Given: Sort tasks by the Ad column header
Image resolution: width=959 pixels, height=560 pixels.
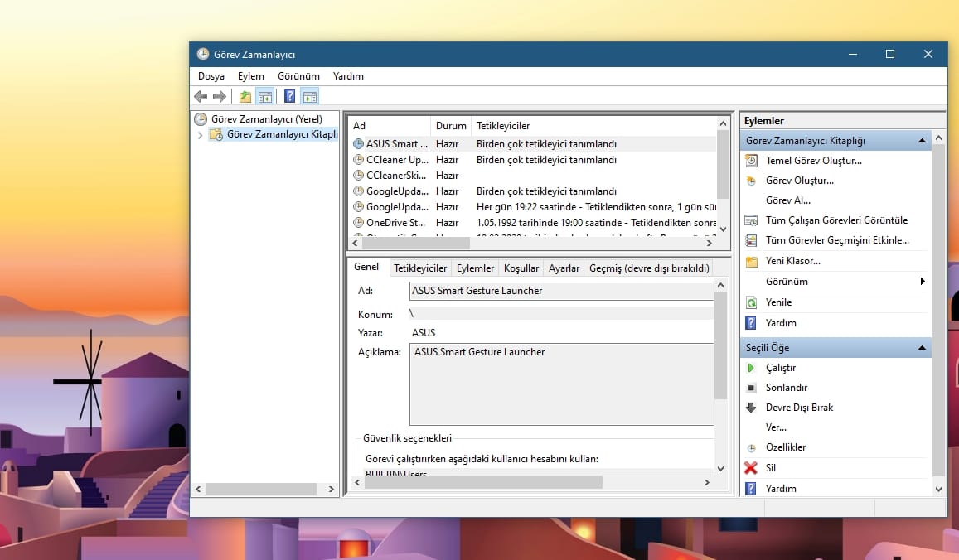Looking at the screenshot, I should pos(390,126).
